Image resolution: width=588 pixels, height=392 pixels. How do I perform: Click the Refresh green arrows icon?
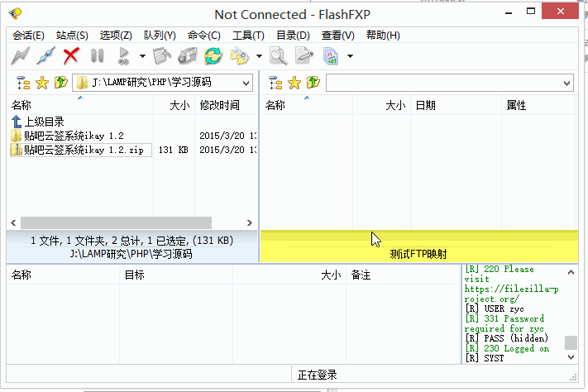[x=213, y=56]
